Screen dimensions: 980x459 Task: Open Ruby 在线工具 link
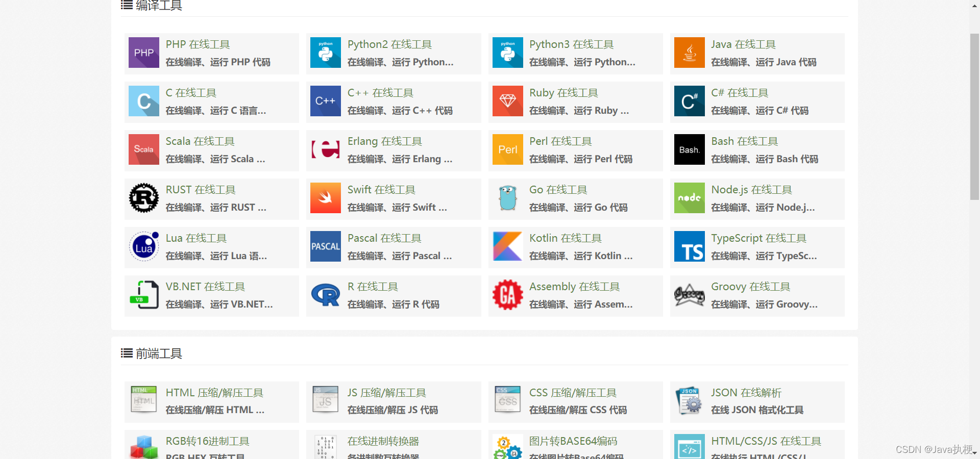pos(564,93)
